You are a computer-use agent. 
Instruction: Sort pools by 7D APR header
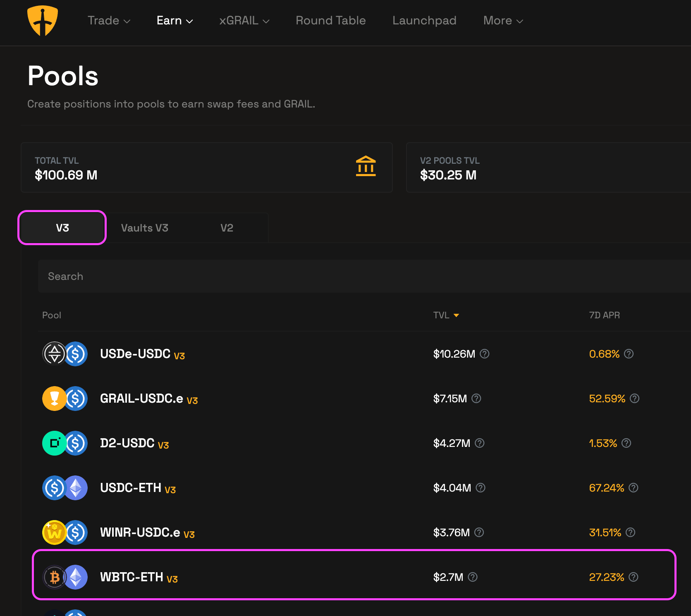point(604,315)
